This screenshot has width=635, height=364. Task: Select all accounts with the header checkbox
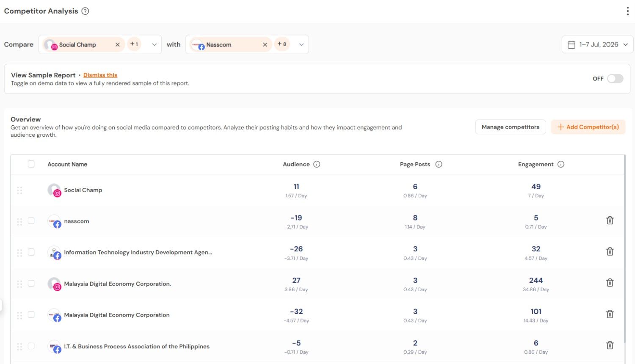(31, 164)
